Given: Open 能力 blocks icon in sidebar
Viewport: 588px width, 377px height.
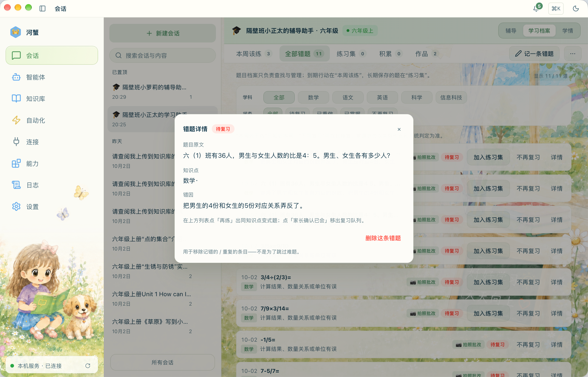Looking at the screenshot, I should click(x=16, y=163).
